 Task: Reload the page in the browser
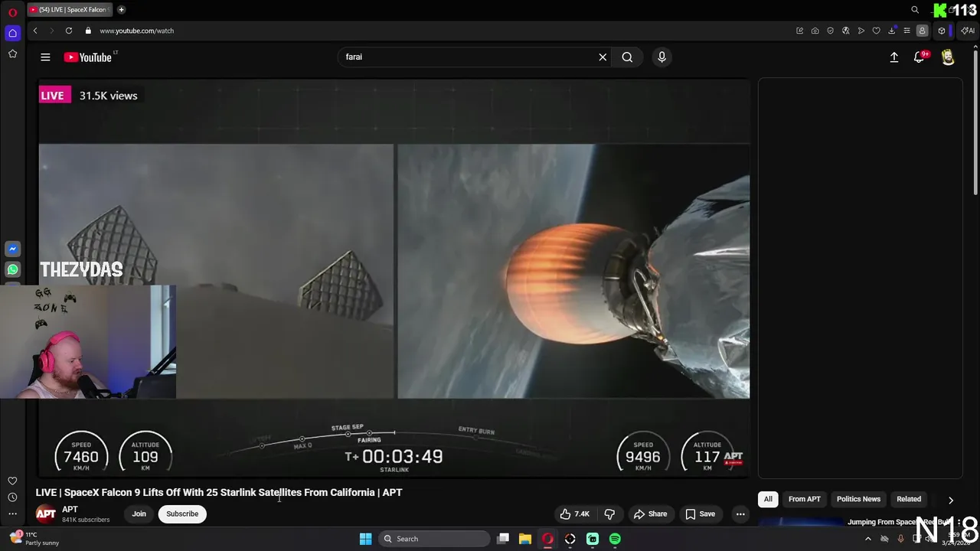(x=69, y=31)
